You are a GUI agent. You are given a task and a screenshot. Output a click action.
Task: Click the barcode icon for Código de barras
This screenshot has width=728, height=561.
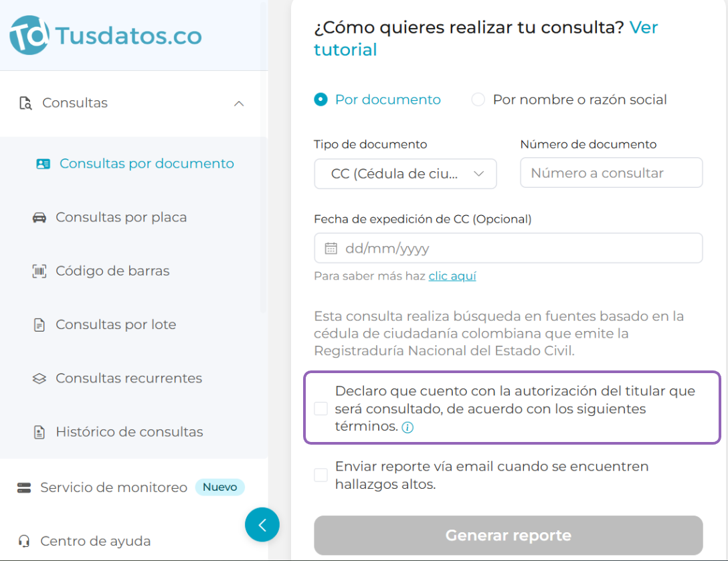39,271
